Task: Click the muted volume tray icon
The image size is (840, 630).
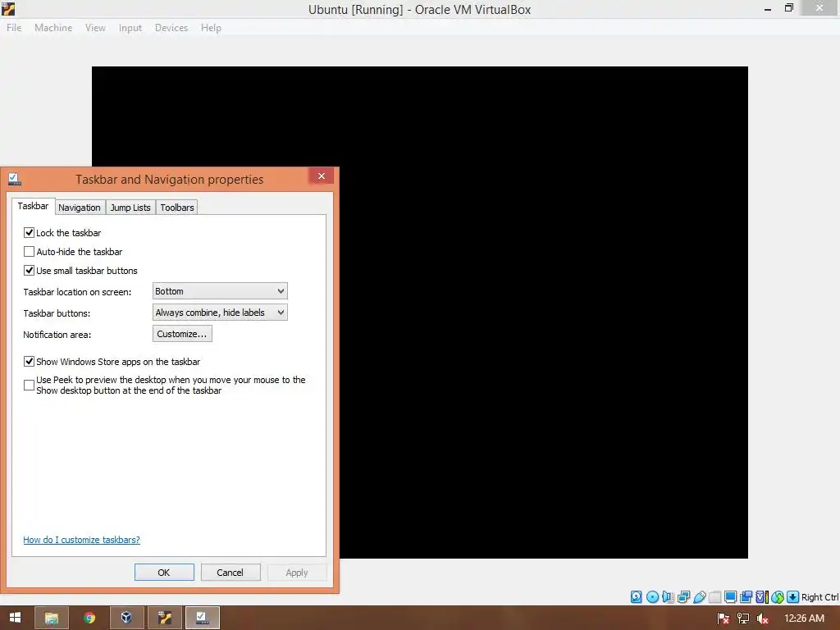Action: pos(762,619)
